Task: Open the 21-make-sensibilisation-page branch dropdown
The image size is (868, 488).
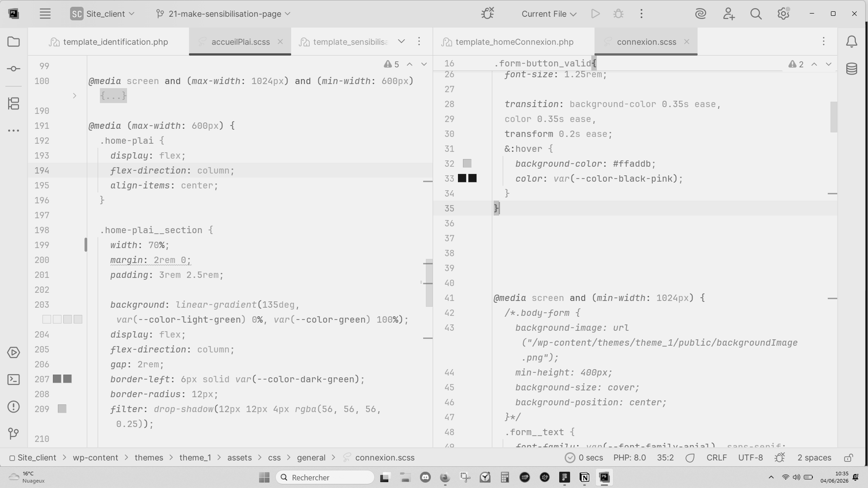Action: [223, 14]
